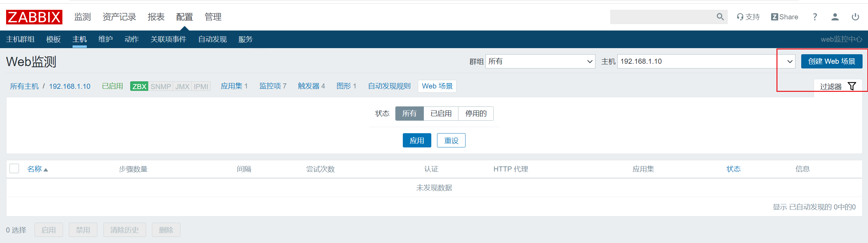Open the 自动发现规则 link
Image resolution: width=868 pixels, height=243 pixels.
pyautogui.click(x=389, y=86)
